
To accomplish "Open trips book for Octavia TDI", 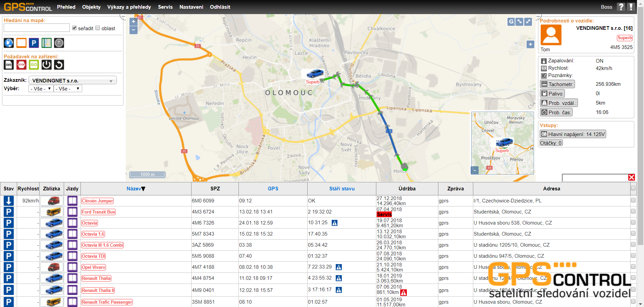I will (x=72, y=256).
